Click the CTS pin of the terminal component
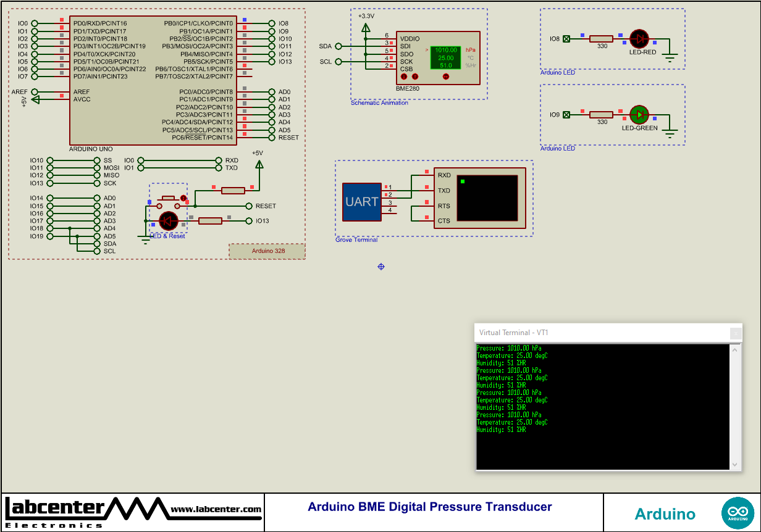Viewport: 761px width, 532px height. [x=444, y=221]
